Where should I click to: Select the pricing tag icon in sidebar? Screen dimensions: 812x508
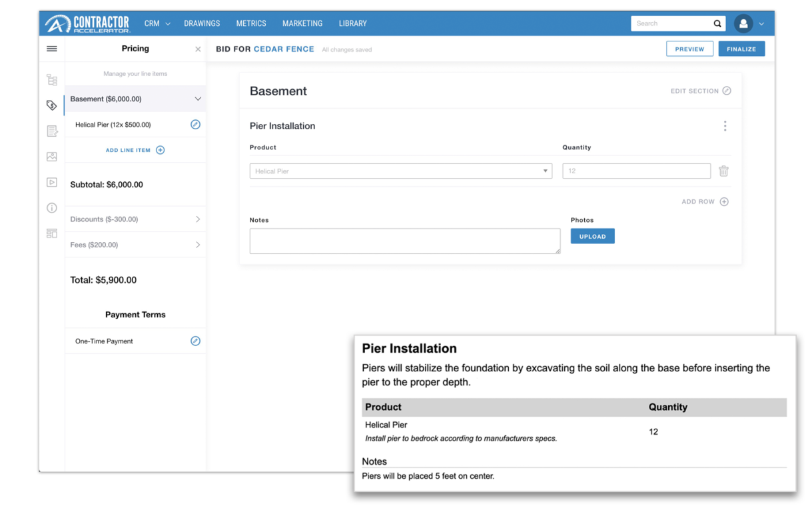pyautogui.click(x=52, y=105)
